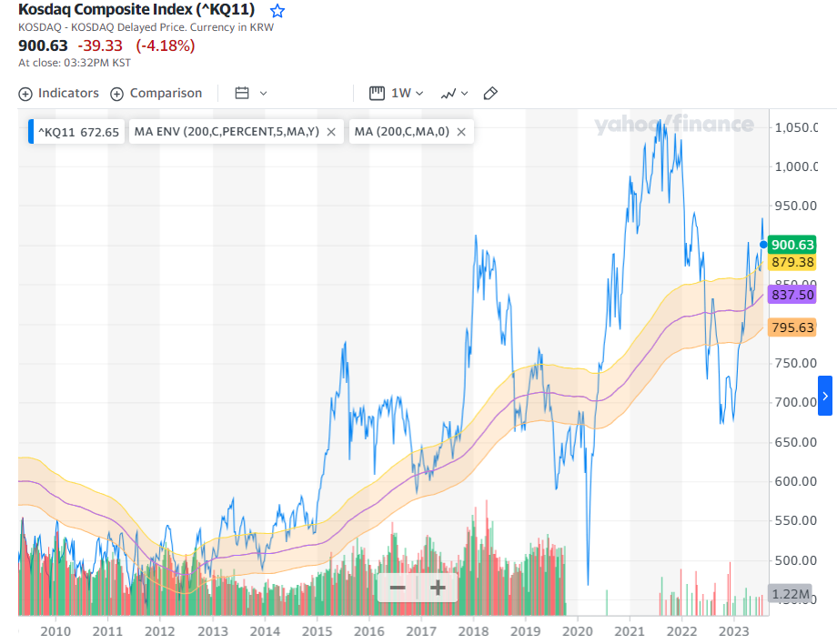
Task: Click the 1.22M volume tag
Action: (790, 593)
